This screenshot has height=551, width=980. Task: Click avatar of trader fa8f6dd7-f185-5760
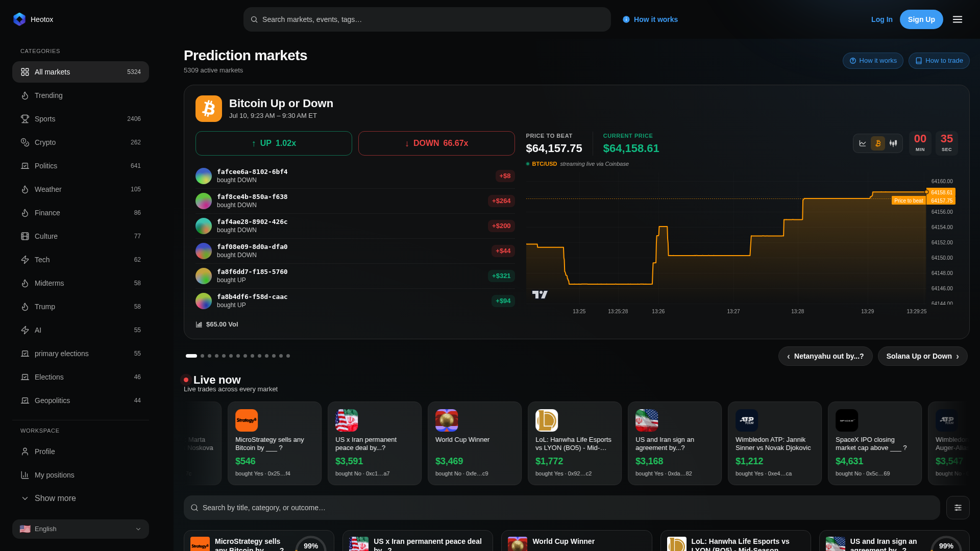[204, 276]
